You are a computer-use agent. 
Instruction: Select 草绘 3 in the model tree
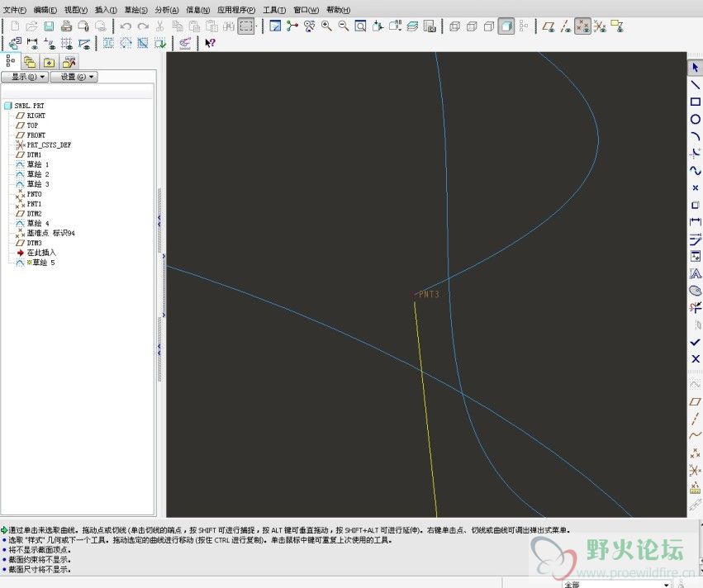click(x=38, y=184)
